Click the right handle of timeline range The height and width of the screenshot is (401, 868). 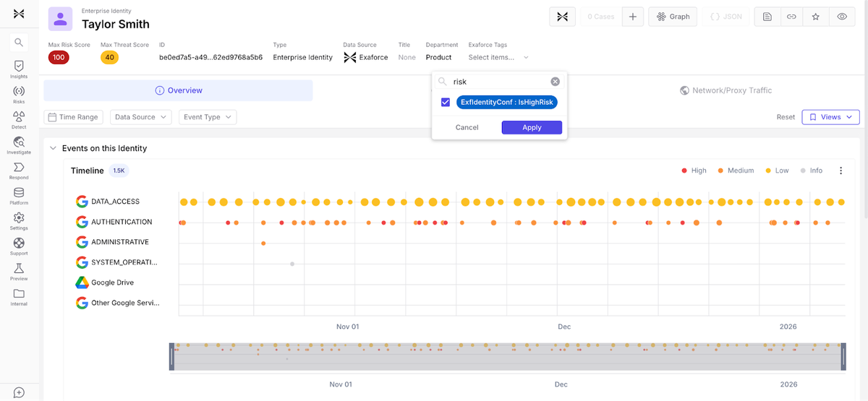click(x=843, y=358)
